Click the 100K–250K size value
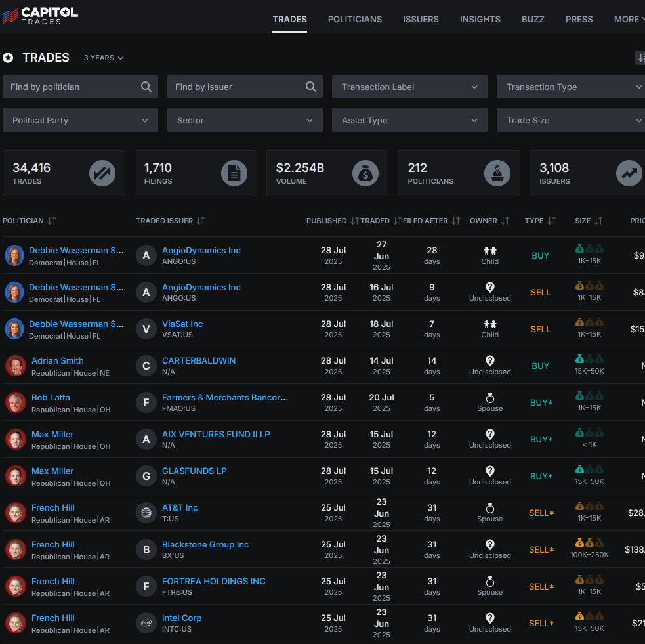 589,555
